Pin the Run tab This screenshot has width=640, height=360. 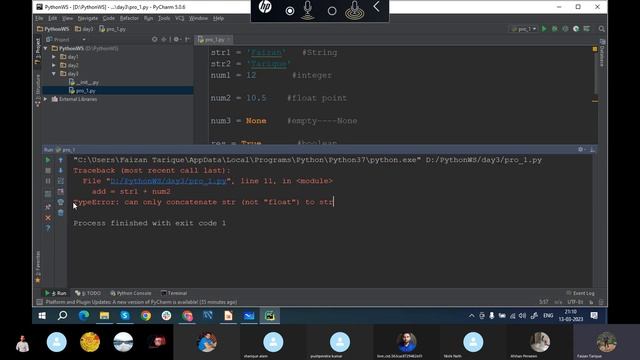tap(48, 207)
